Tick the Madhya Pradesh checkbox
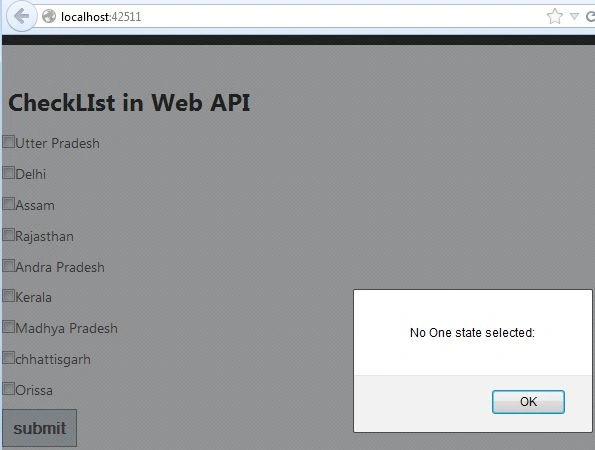This screenshot has width=595, height=450. 9,327
